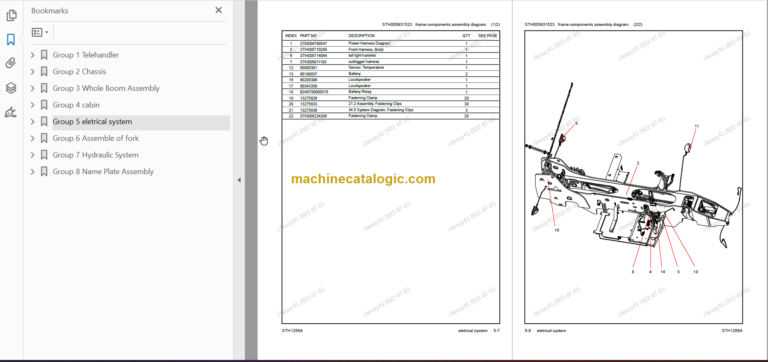Click bookmark icon beside Group 6 Assemble of fork
This screenshot has height=362, width=768.
click(44, 139)
